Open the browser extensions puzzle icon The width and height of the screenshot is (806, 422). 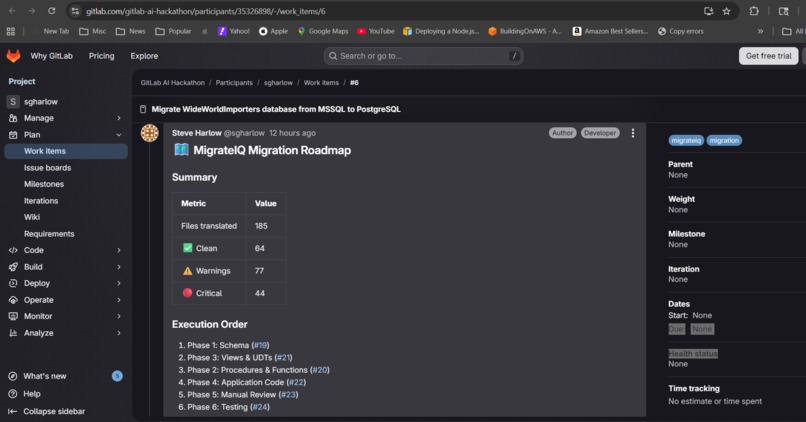(x=754, y=11)
